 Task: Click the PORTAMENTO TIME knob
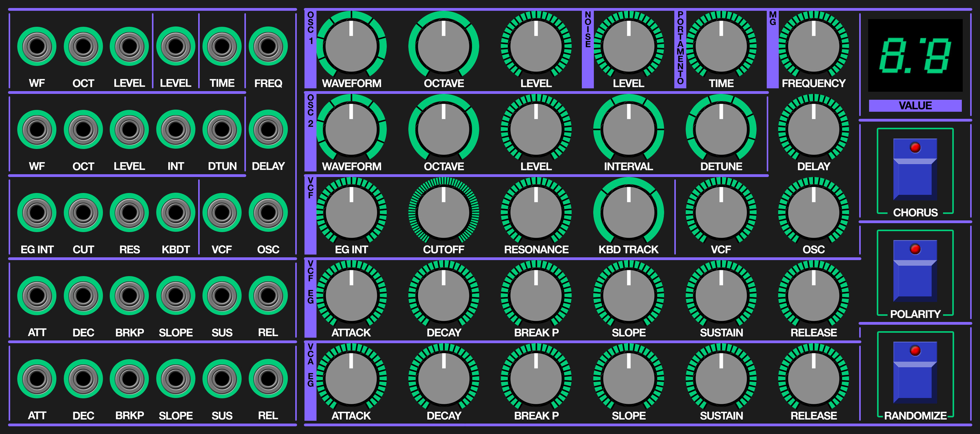721,46
